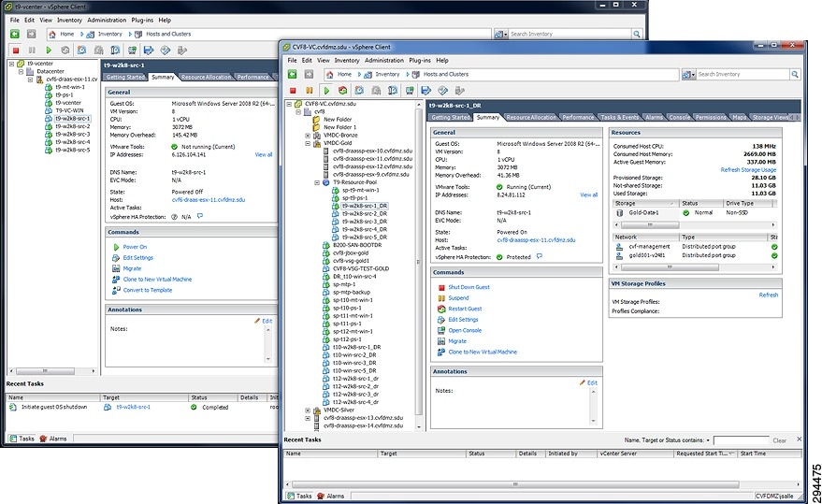Click the Alarms button in the CVF8-VC status bar
The image size is (822, 504).
(x=331, y=496)
